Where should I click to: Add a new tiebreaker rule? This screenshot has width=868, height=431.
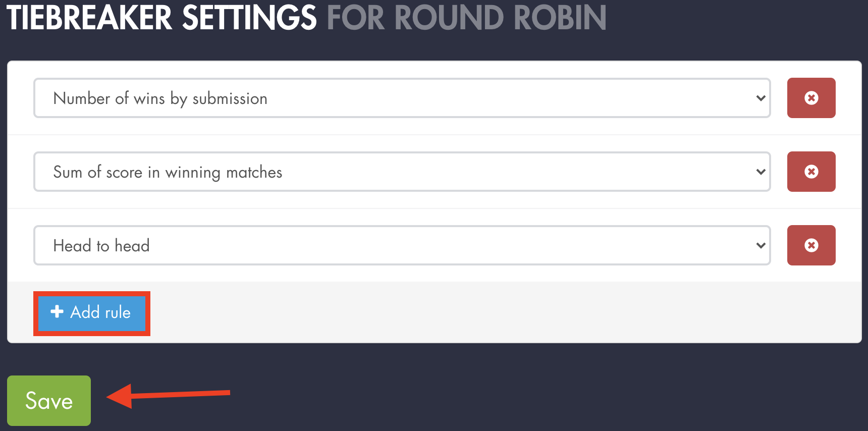[91, 312]
